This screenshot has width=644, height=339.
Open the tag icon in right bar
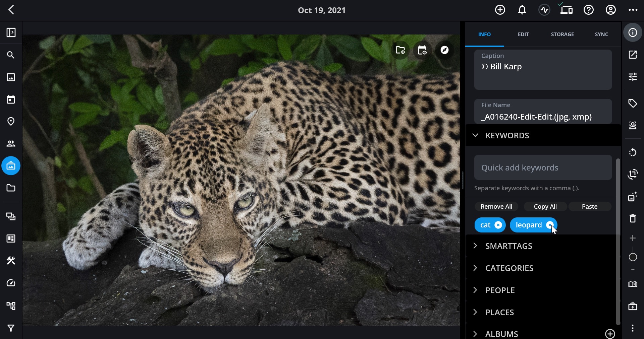(x=633, y=103)
